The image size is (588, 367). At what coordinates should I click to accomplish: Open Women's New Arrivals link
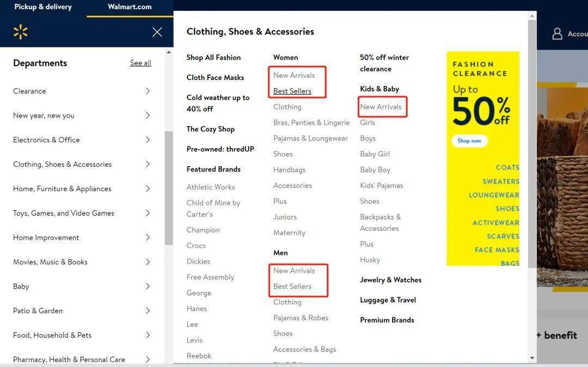coord(294,75)
